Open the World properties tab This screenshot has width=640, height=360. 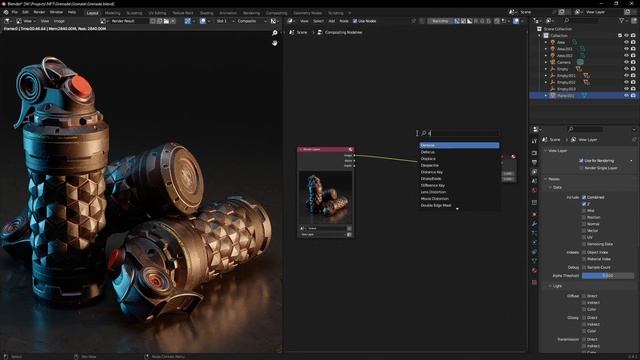(534, 190)
